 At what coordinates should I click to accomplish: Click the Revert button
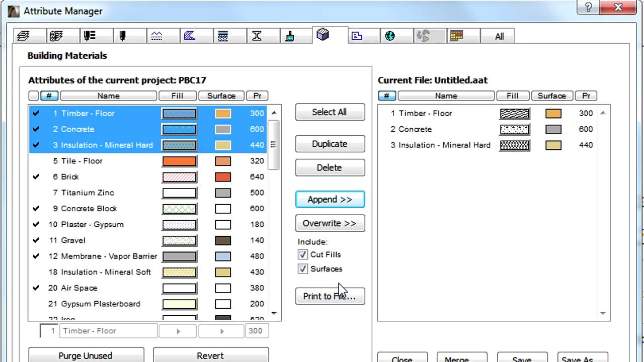210,355
